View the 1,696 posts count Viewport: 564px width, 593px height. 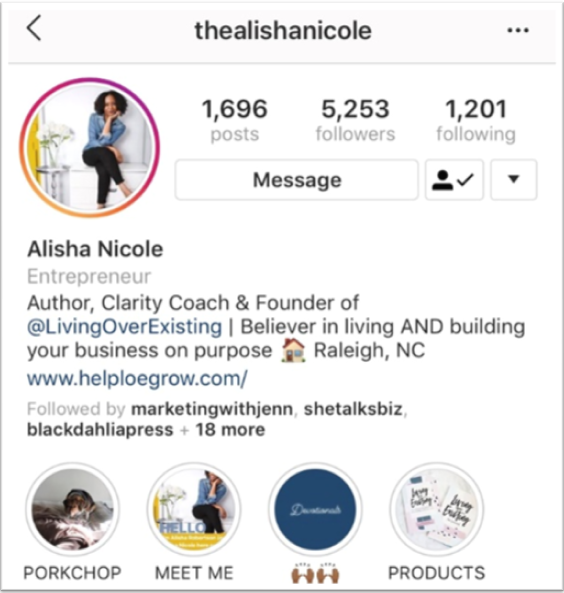point(235,120)
